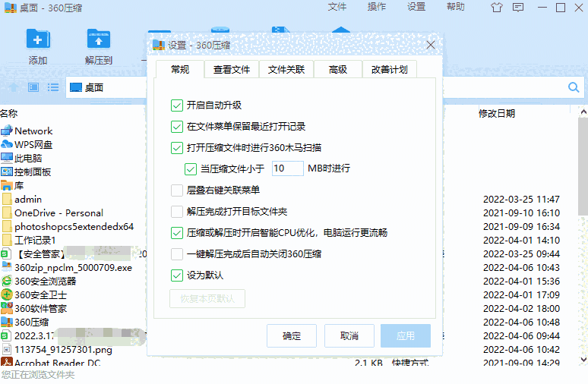Click date 2021-09-10 16:10
The image size is (588, 384).
click(x=521, y=212)
